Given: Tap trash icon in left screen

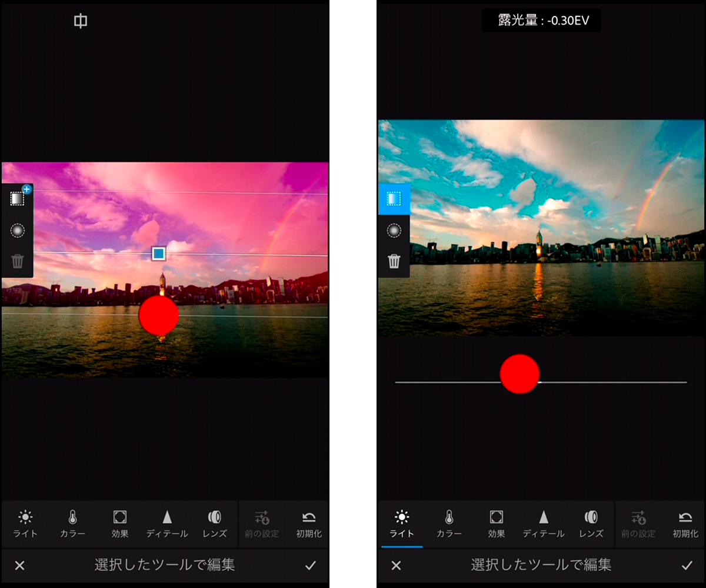Looking at the screenshot, I should point(18,261).
